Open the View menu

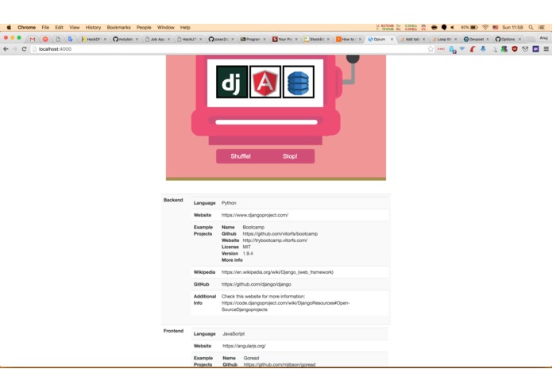[75, 28]
